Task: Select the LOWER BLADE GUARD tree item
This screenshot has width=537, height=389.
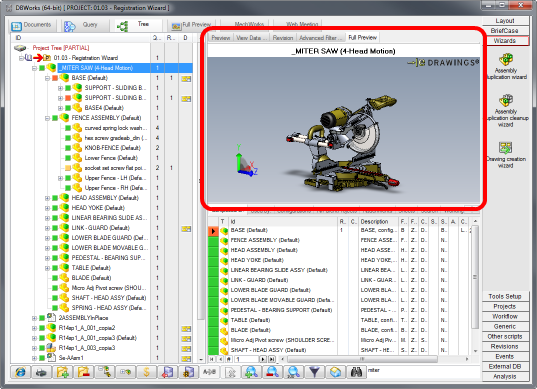Action: [109, 238]
